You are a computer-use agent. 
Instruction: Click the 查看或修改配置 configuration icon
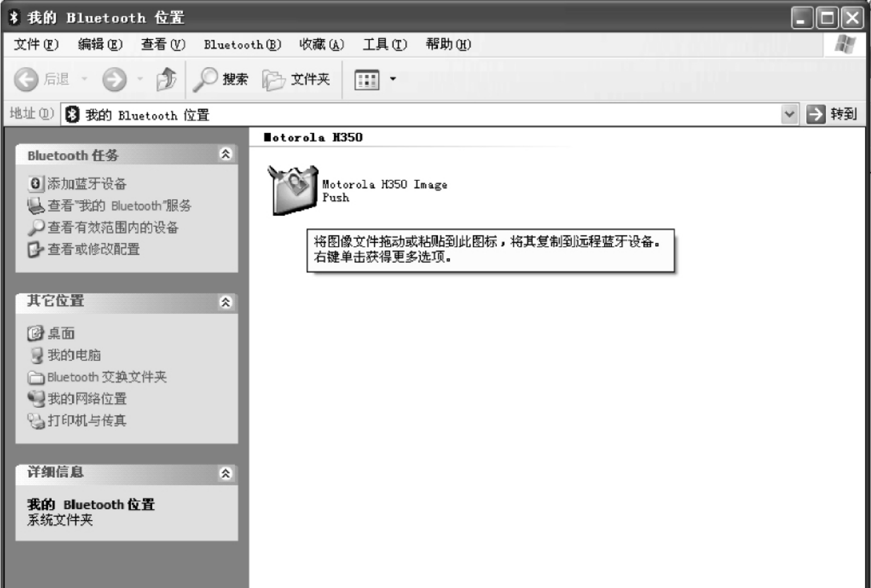click(x=35, y=249)
